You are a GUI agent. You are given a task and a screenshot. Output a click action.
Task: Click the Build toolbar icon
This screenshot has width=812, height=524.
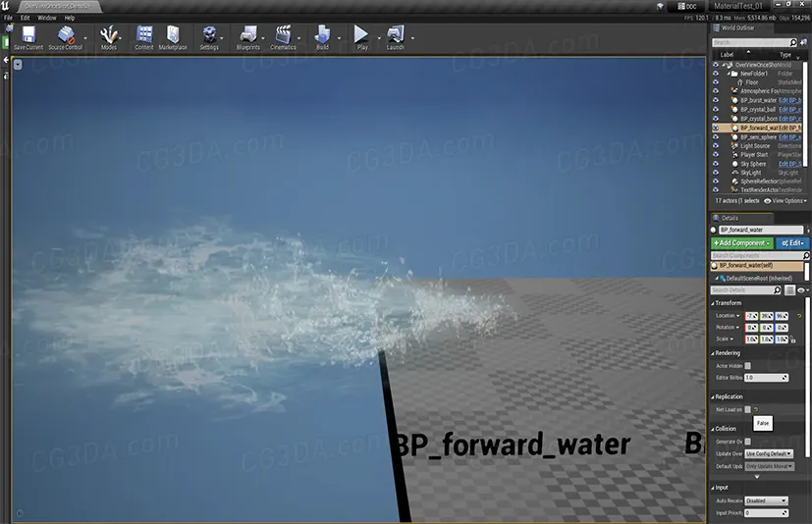(322, 35)
